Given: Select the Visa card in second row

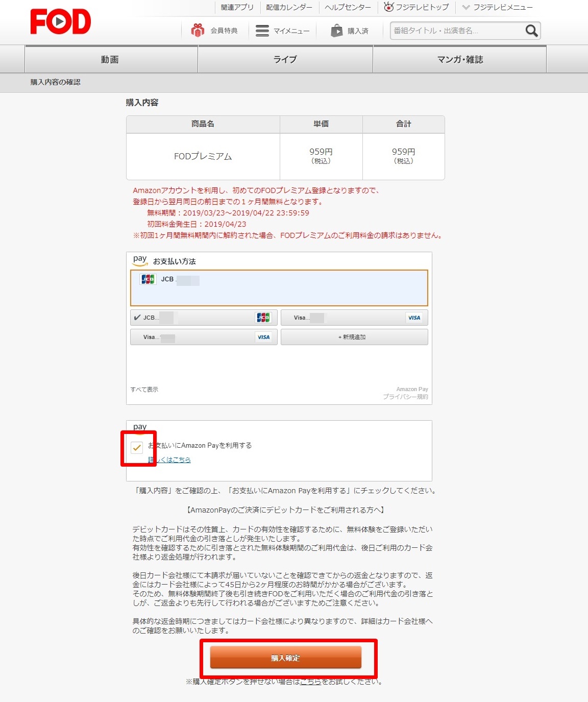Looking at the screenshot, I should (x=204, y=337).
